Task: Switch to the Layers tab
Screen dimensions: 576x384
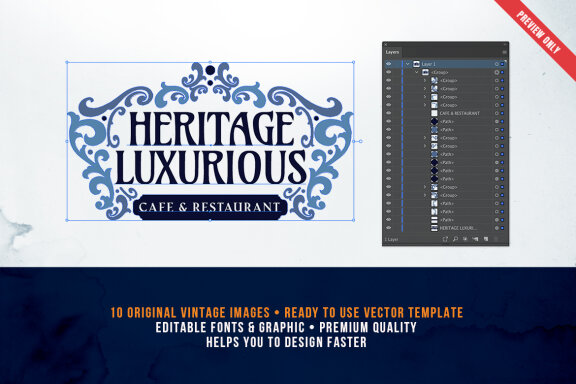Action: tap(392, 52)
